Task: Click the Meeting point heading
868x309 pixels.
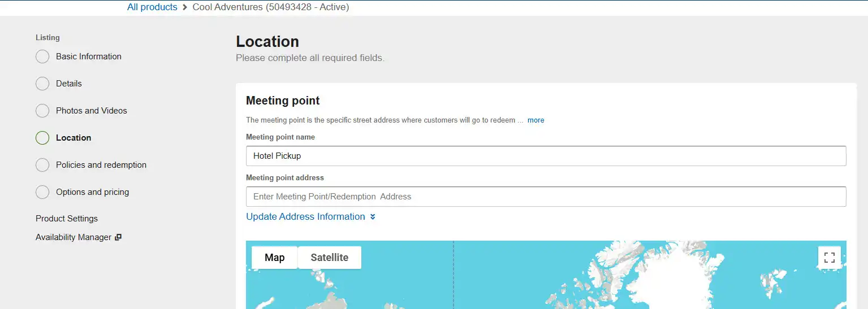Action: pos(283,101)
